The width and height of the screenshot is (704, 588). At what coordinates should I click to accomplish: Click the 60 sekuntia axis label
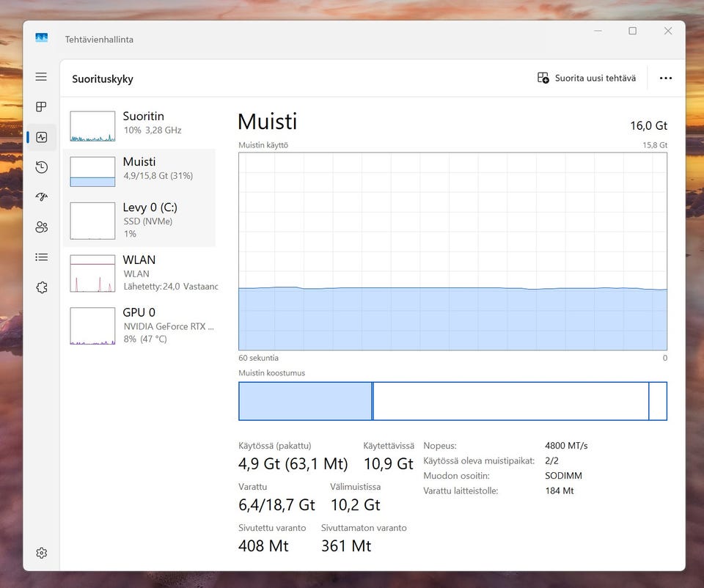click(x=258, y=358)
